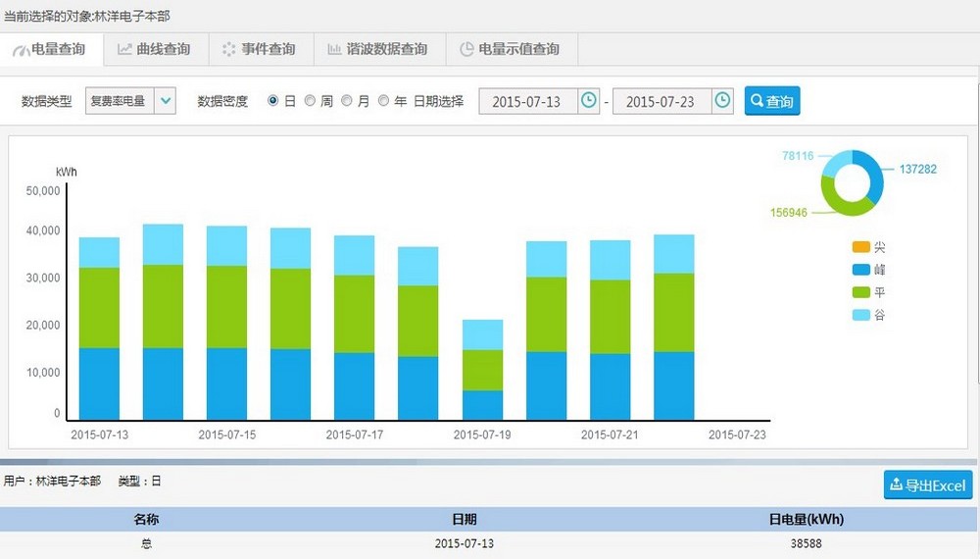980x559 pixels.
Task: Click the magnifier icon in 查询 button
Action: point(757,101)
